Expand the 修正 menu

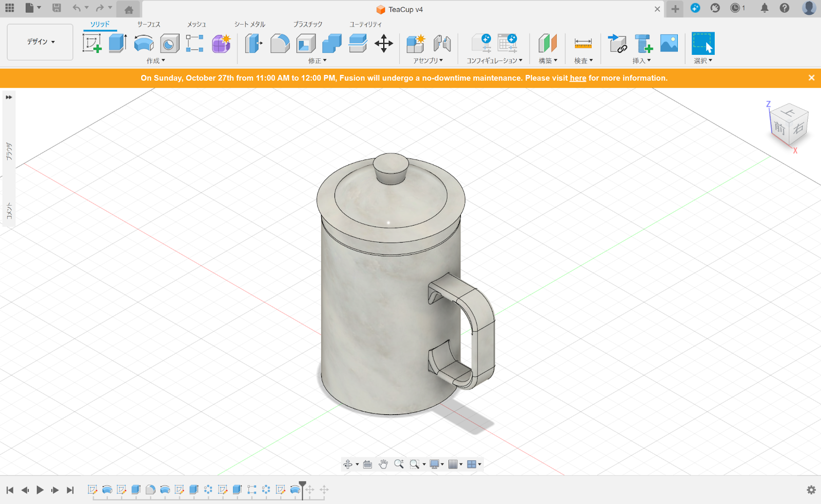tap(318, 61)
